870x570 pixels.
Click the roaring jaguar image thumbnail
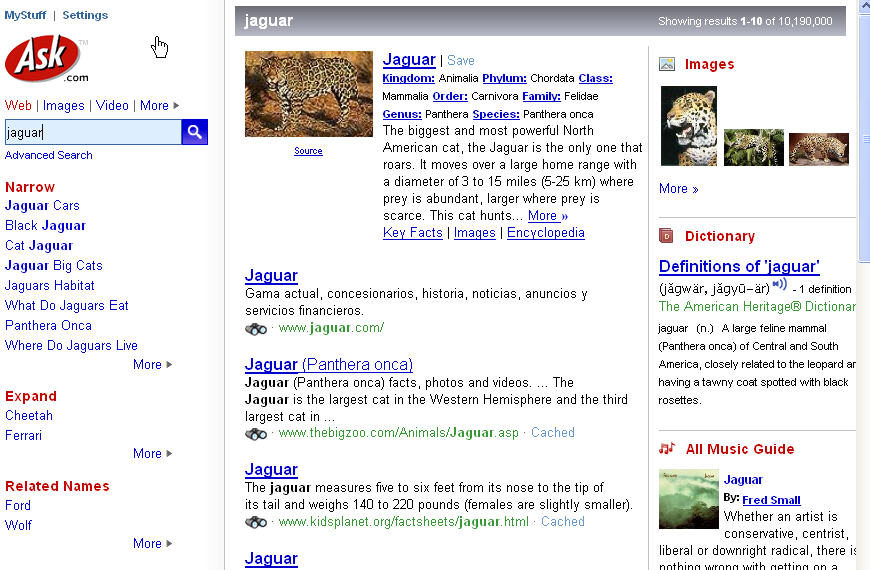tap(689, 126)
